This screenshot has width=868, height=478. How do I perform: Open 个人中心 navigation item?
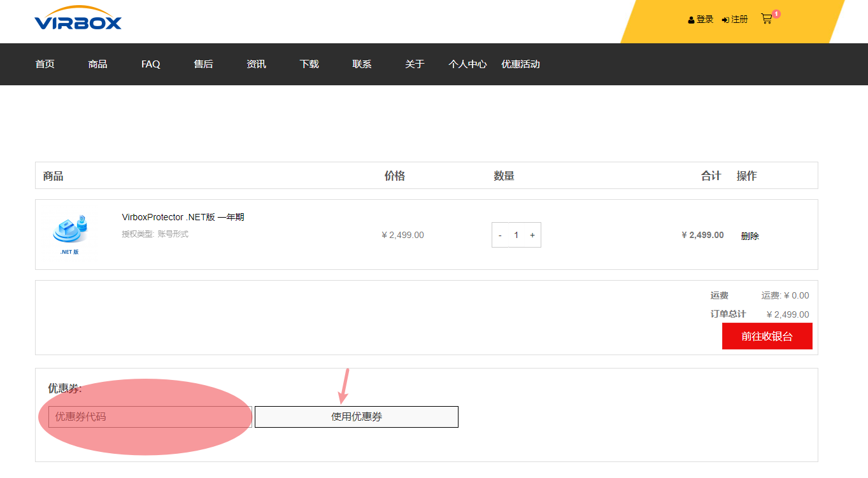467,64
